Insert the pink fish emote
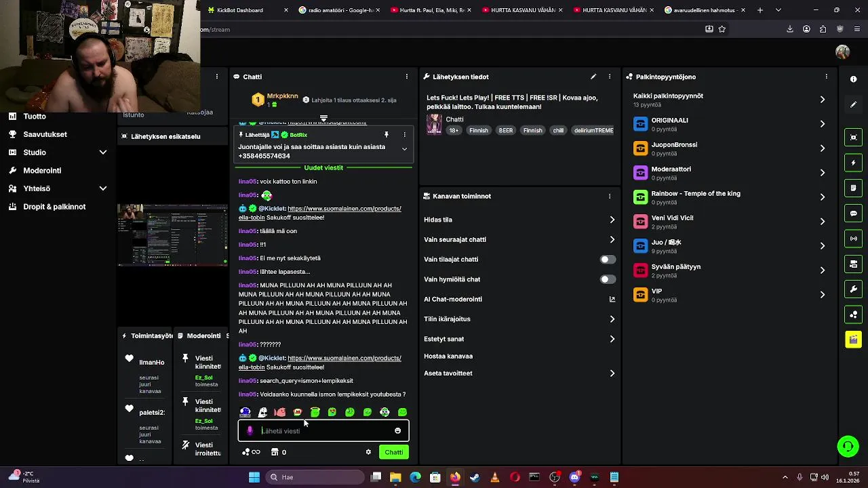868x488 pixels. coord(280,412)
